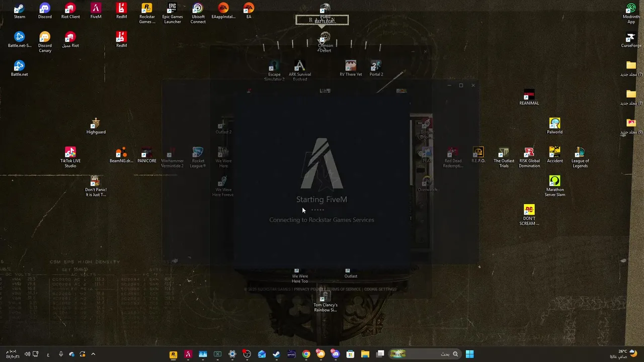Switch the input language indicator ع
Image resolution: width=644 pixels, height=362 pixels.
tap(48, 354)
